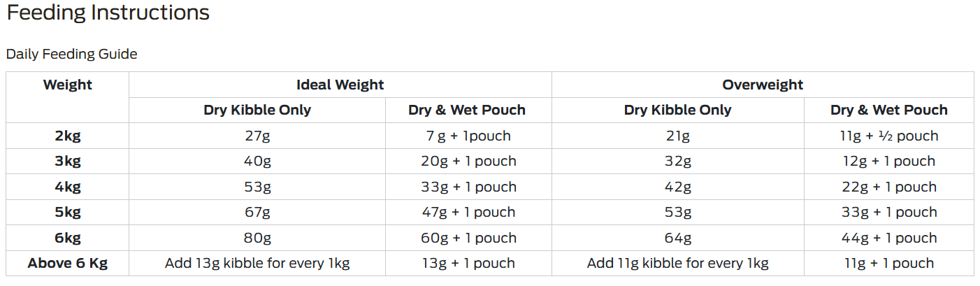
Task: Select the Daily Feeding Guide label
Action: [x=71, y=55]
